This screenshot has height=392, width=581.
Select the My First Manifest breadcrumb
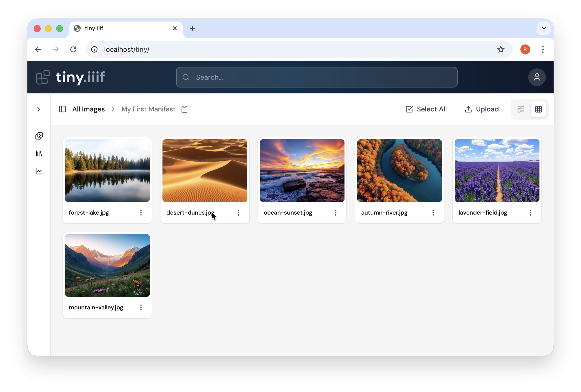click(x=148, y=109)
